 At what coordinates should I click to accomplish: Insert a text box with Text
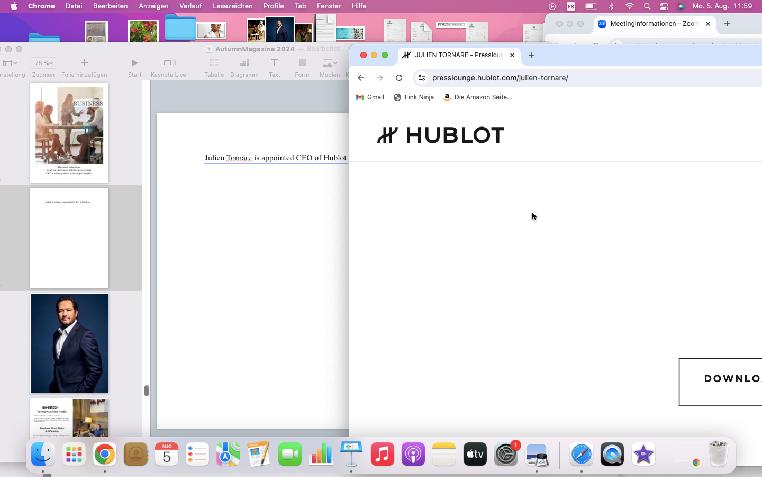coord(275,68)
